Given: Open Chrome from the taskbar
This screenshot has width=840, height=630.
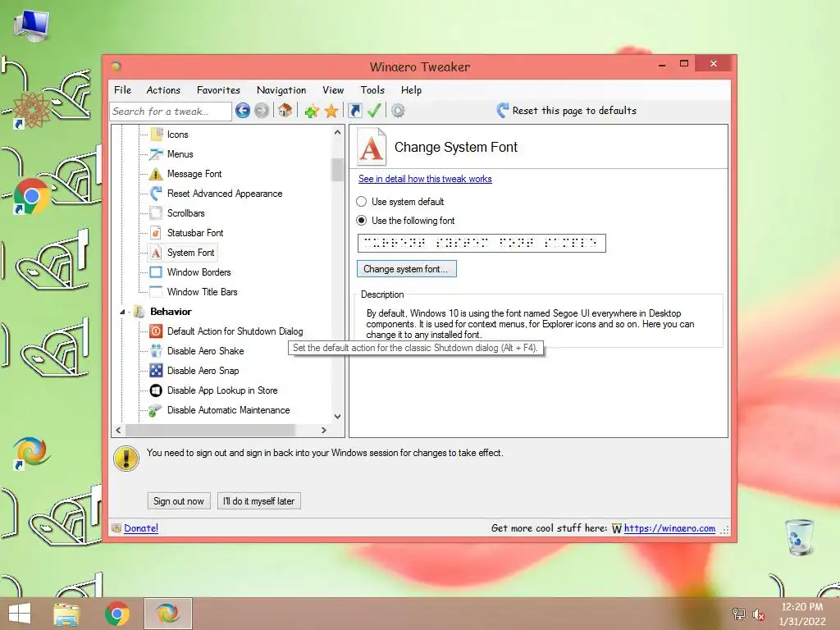Looking at the screenshot, I should (116, 614).
